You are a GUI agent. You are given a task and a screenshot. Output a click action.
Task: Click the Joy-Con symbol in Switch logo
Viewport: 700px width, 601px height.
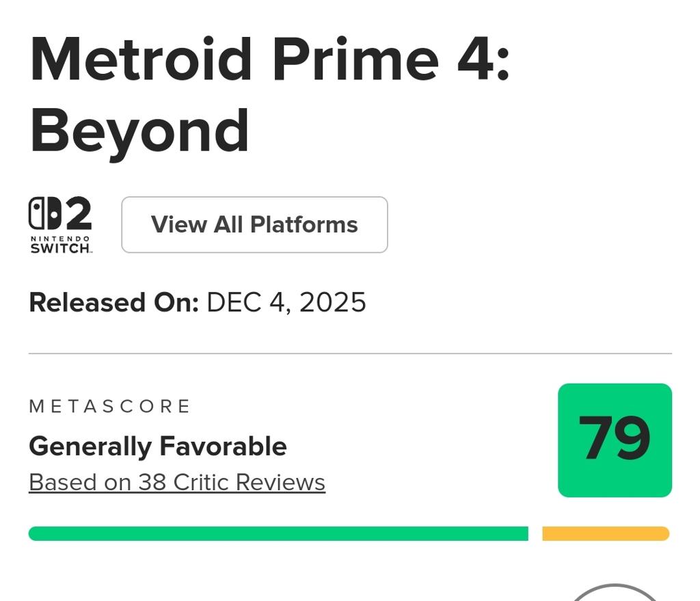(x=45, y=213)
